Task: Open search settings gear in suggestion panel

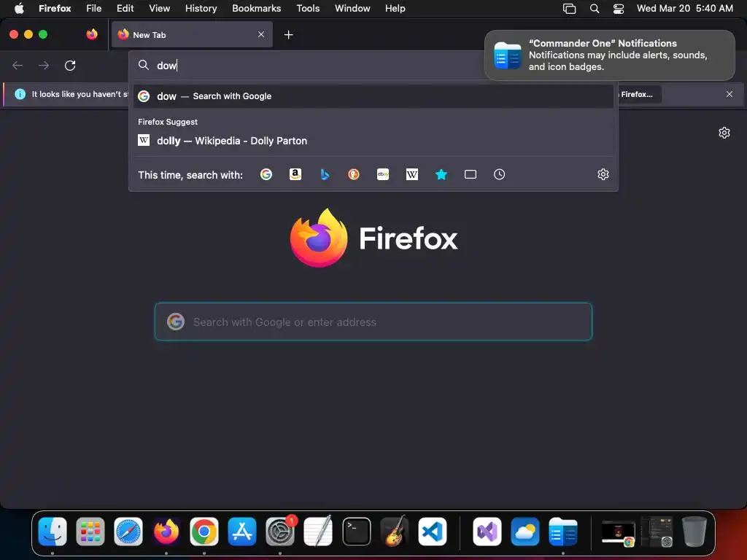Action: (x=603, y=174)
